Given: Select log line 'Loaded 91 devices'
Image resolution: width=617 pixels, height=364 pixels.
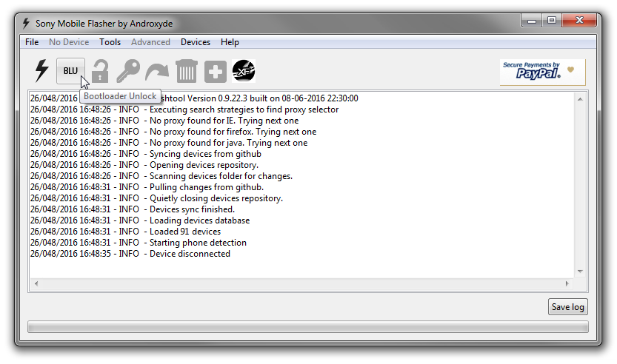Looking at the screenshot, I should pos(125,232).
